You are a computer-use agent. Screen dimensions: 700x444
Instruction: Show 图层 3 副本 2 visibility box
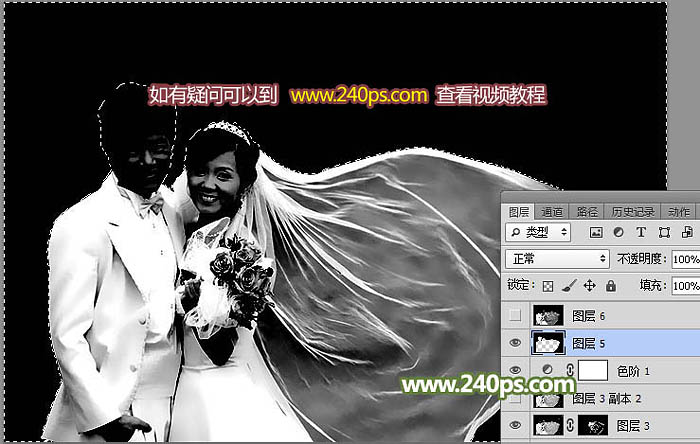(x=515, y=398)
